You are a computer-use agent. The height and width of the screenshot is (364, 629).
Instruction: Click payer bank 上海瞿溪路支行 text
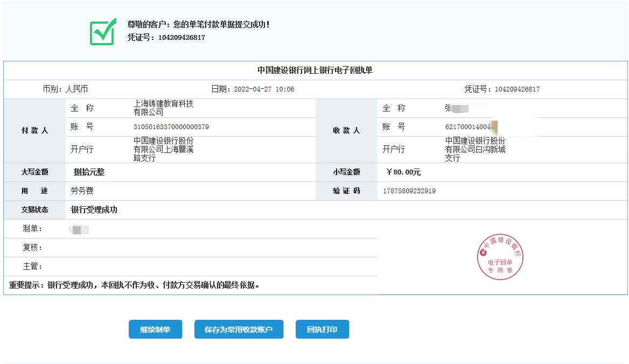(x=163, y=149)
